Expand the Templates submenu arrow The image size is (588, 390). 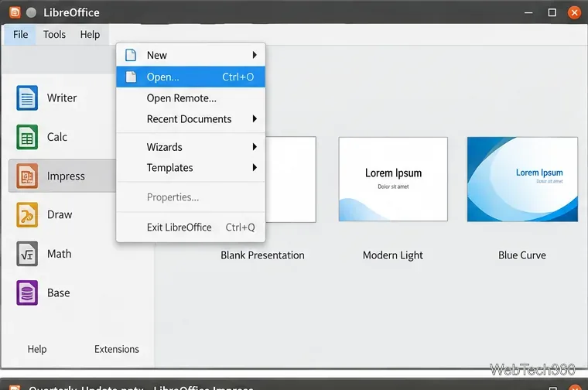pyautogui.click(x=255, y=168)
